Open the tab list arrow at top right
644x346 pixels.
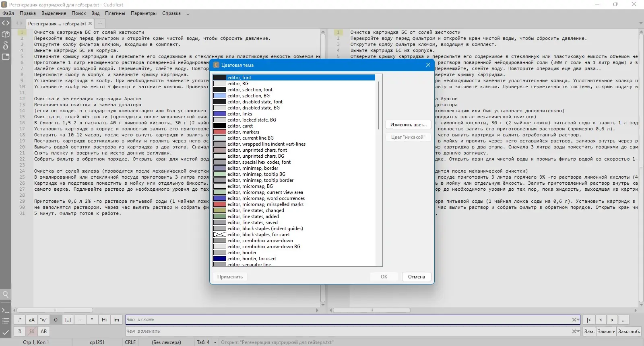[640, 23]
